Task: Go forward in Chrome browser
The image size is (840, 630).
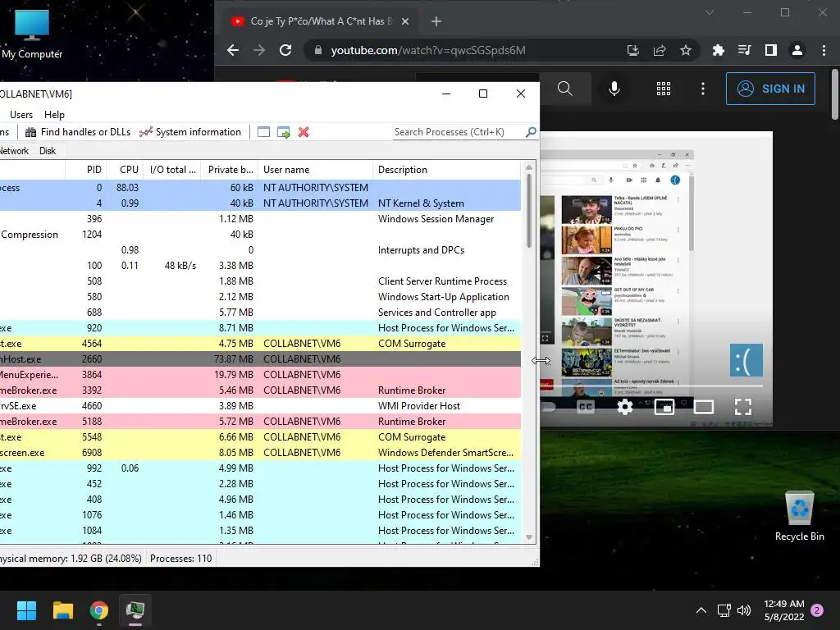Action: click(x=259, y=50)
